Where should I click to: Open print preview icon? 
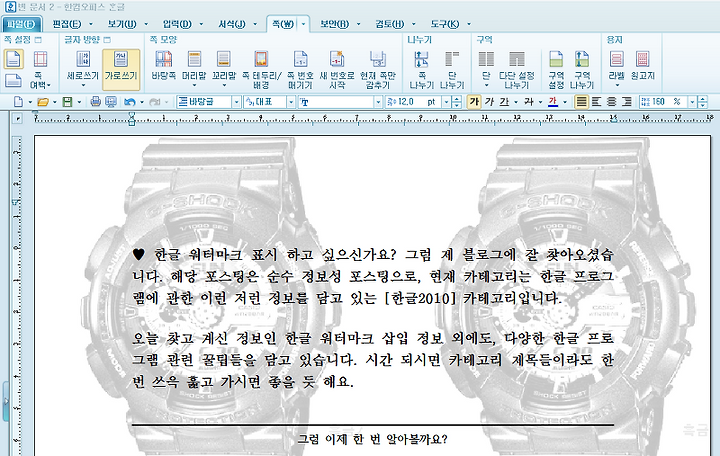tap(111, 101)
